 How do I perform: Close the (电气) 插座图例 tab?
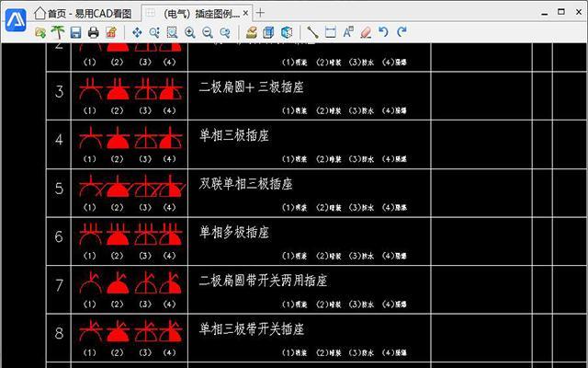point(245,12)
